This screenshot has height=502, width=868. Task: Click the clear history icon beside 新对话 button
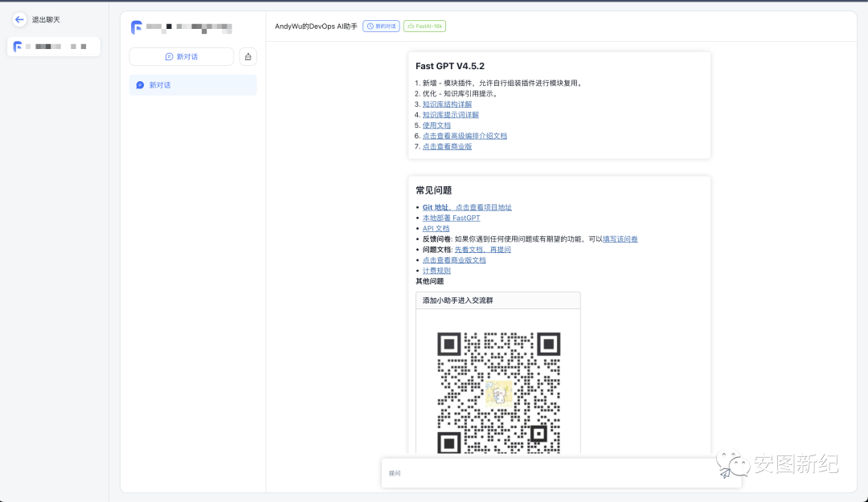click(248, 57)
